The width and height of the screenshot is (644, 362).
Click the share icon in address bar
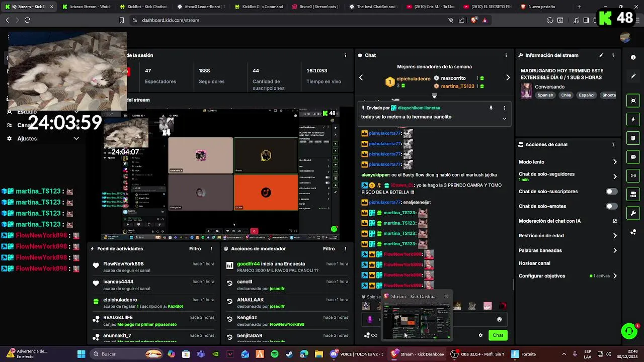tap(461, 20)
